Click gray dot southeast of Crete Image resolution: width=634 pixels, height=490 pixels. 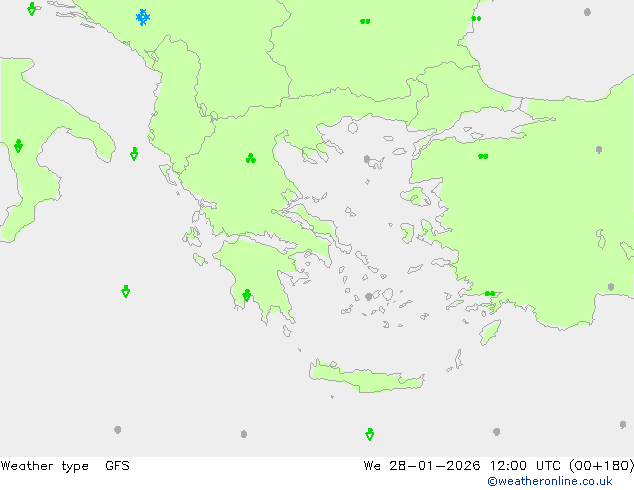point(497,432)
